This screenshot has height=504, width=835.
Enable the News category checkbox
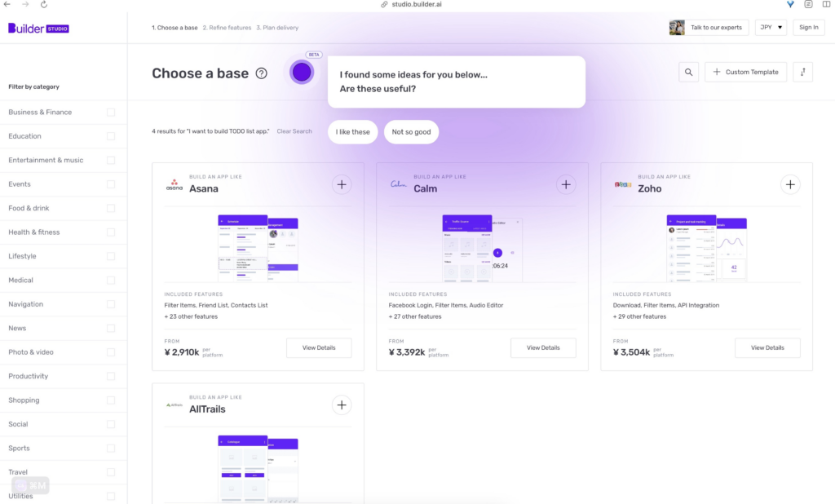click(111, 328)
